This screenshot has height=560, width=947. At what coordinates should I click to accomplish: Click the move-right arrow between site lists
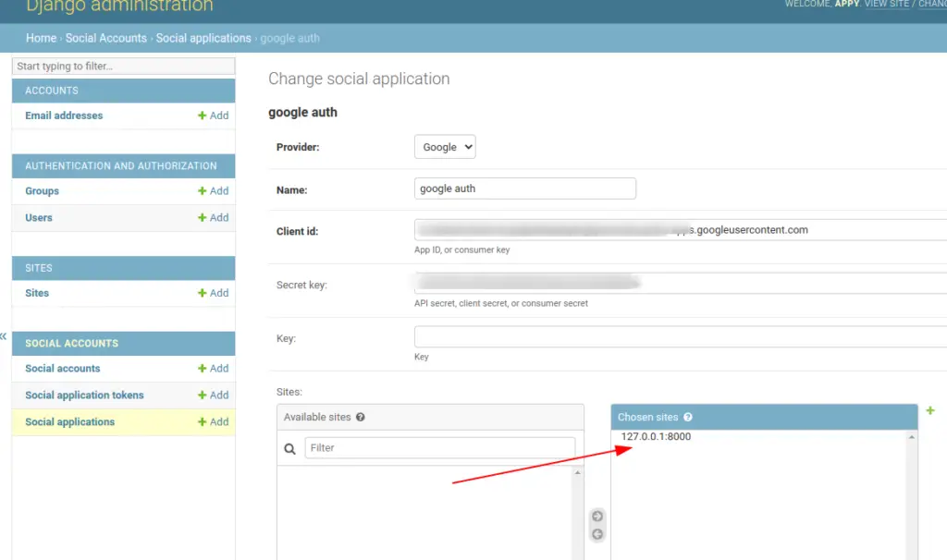[597, 517]
